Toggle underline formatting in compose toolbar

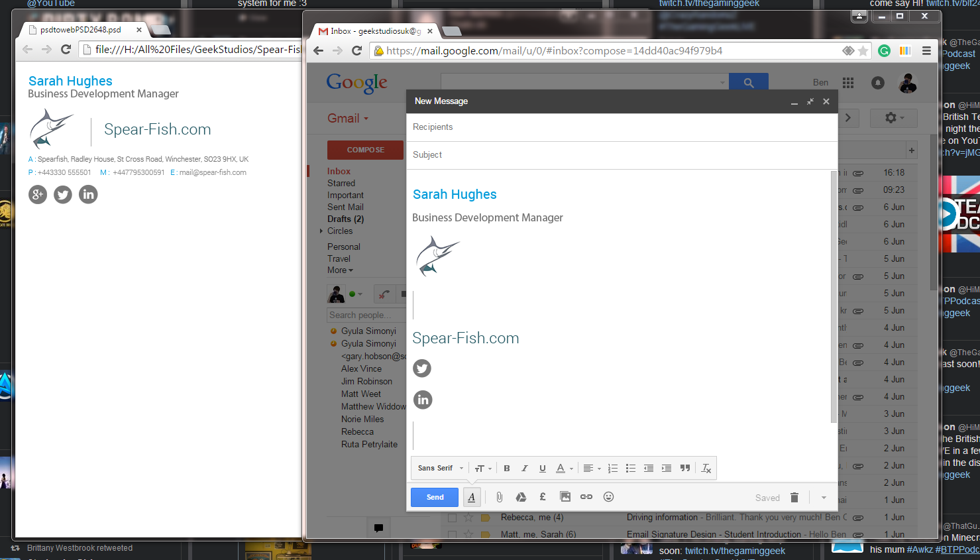[543, 469]
